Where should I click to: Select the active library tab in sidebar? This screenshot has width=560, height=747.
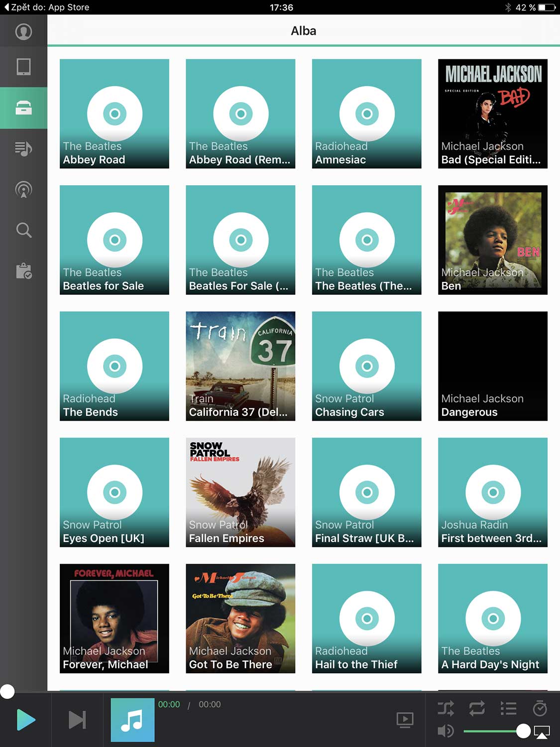pos(23,108)
